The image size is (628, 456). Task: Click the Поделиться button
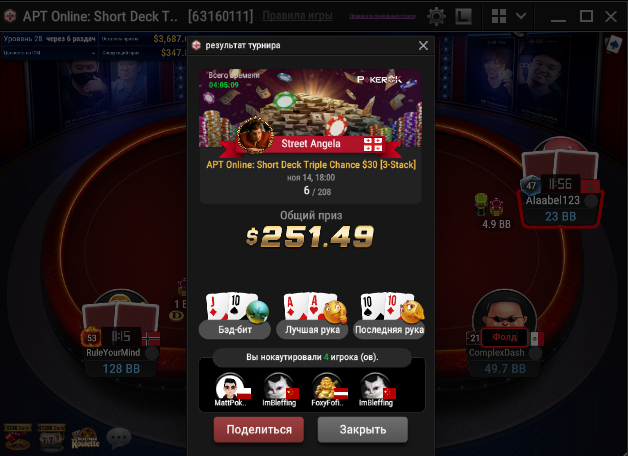point(259,430)
